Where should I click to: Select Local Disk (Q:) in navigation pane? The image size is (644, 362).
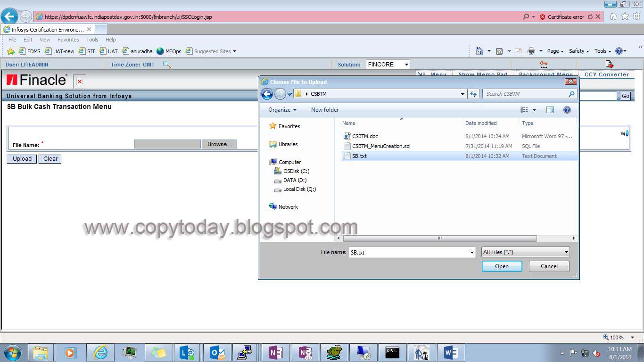tap(299, 189)
